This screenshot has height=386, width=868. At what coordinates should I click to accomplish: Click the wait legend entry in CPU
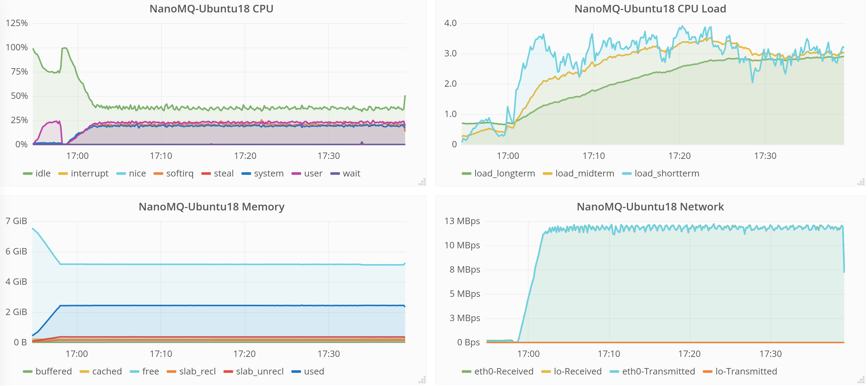click(351, 174)
